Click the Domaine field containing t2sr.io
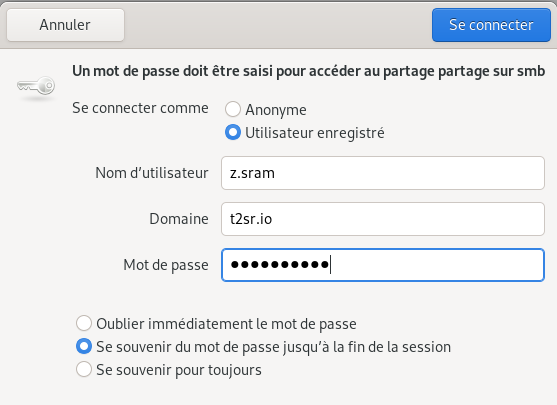 (x=383, y=219)
